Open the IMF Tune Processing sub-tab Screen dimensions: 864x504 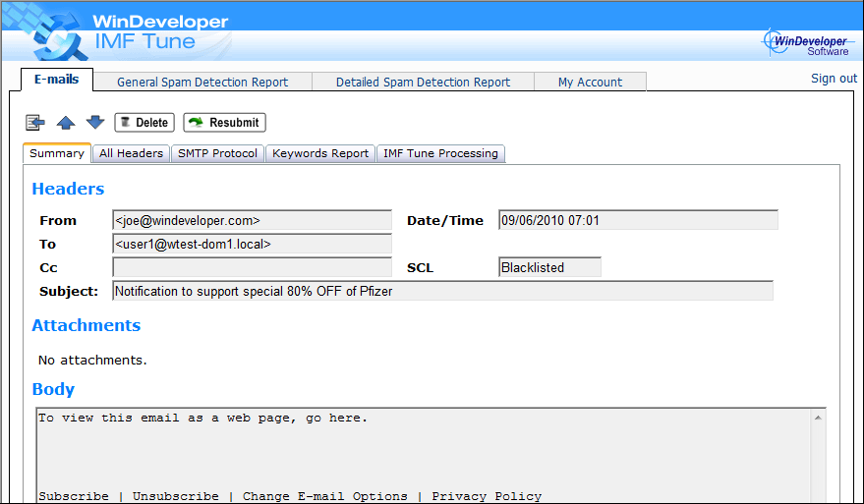pyautogui.click(x=440, y=153)
